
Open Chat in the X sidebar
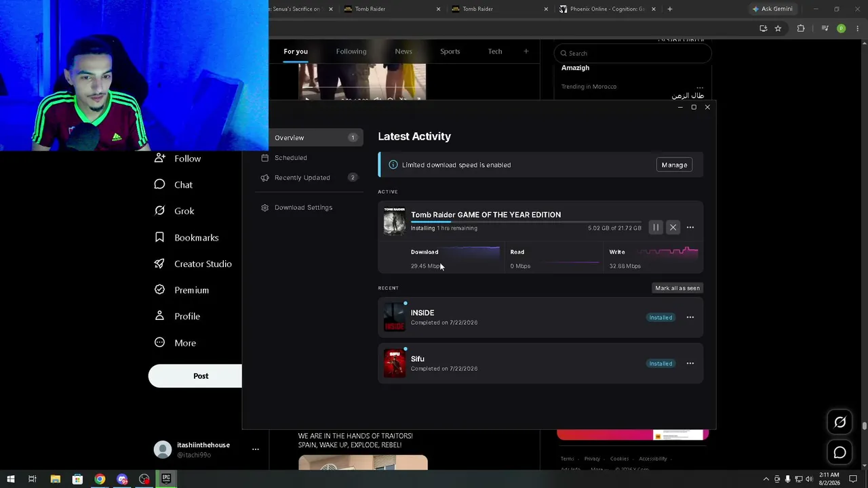point(174,185)
